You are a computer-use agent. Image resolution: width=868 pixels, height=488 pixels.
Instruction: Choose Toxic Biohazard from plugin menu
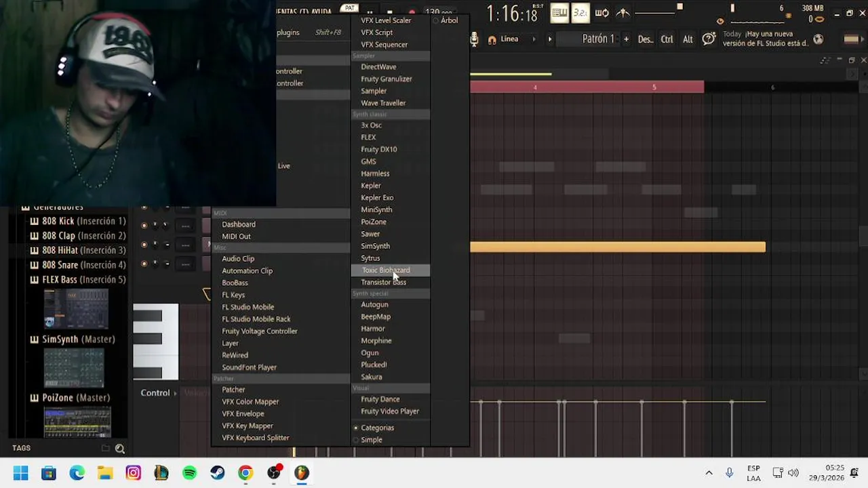click(390, 270)
